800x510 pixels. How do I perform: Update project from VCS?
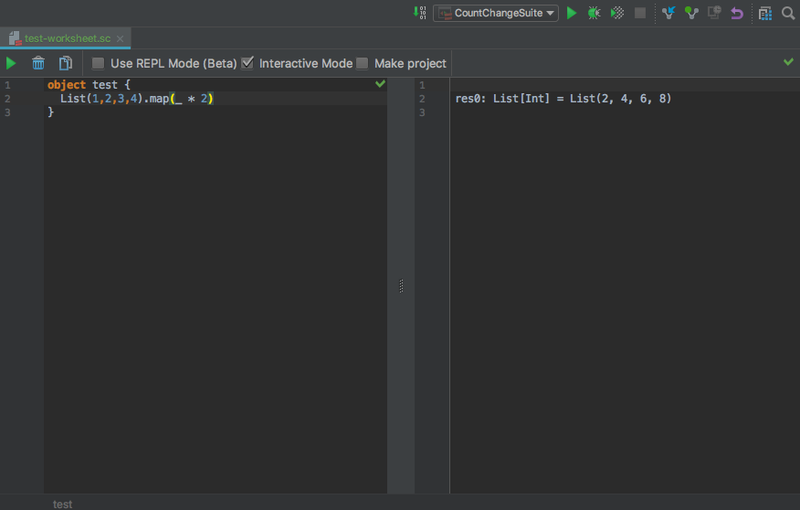[668, 13]
